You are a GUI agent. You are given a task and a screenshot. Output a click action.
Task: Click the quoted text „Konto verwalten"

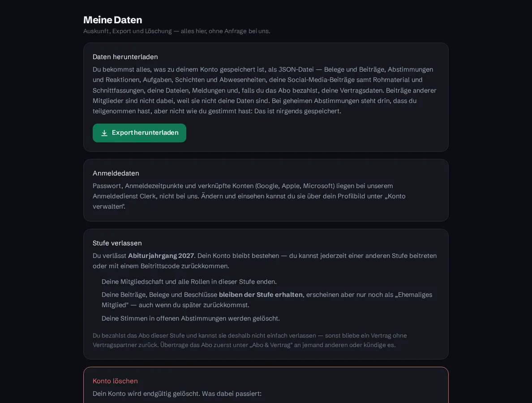coord(249,201)
